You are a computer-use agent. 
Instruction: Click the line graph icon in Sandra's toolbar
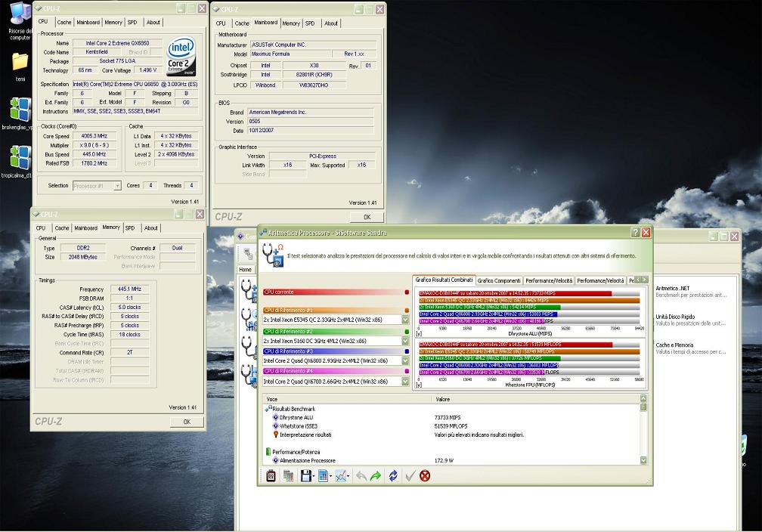point(340,476)
